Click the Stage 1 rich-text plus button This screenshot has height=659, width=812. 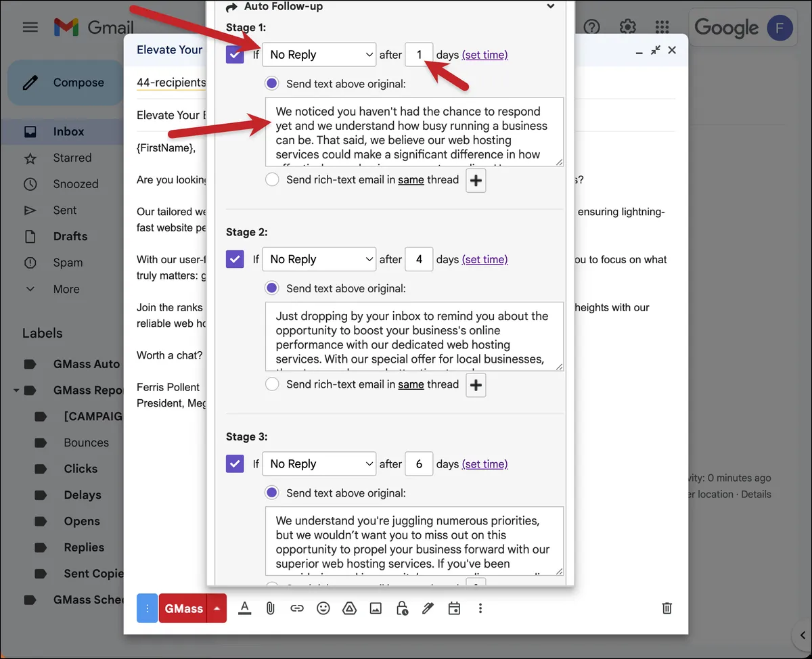tap(476, 181)
